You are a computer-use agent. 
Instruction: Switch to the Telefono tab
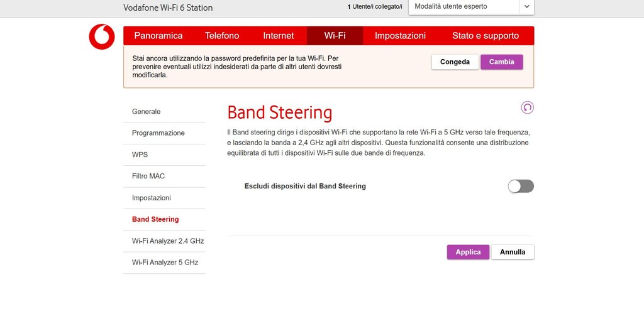tap(222, 36)
